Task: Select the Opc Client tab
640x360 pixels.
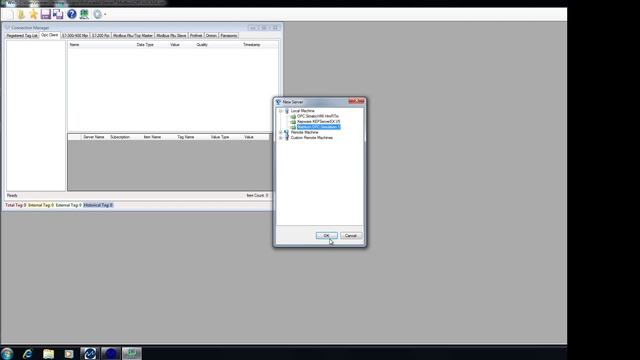Action: tap(49, 36)
